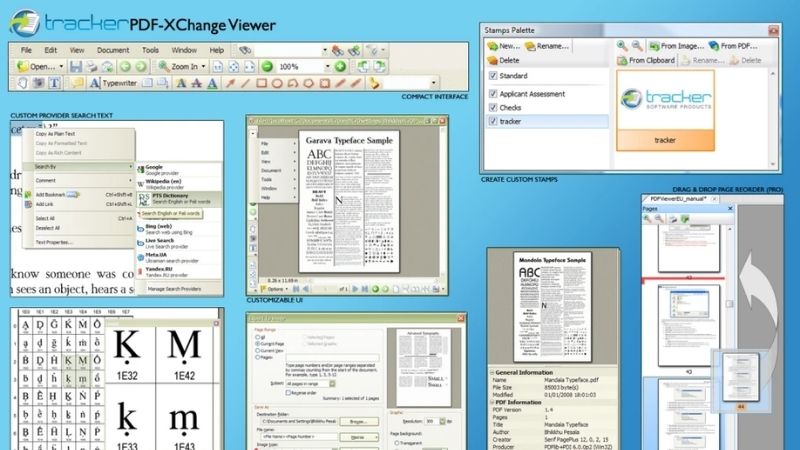Open the zoom percentage 100% dropdown

pos(328,66)
